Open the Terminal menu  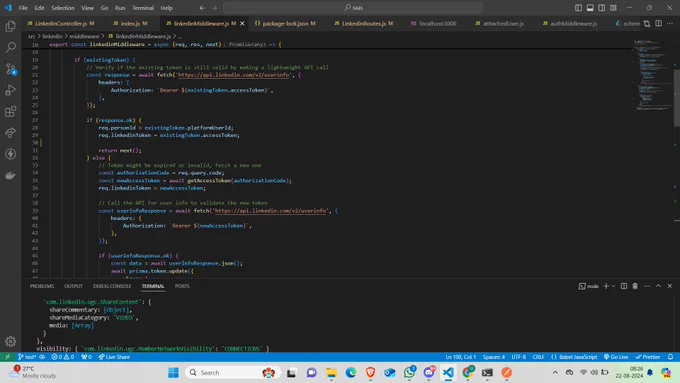pos(143,8)
